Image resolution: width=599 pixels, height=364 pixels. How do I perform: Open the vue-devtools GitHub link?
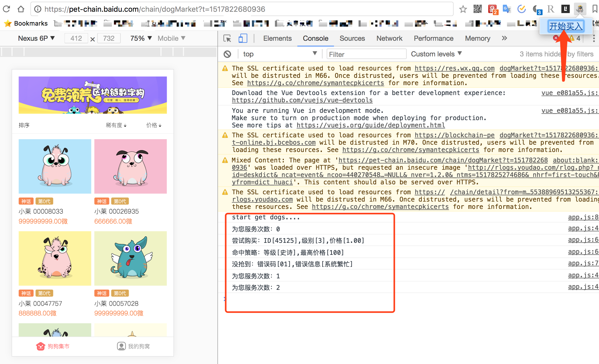(302, 100)
